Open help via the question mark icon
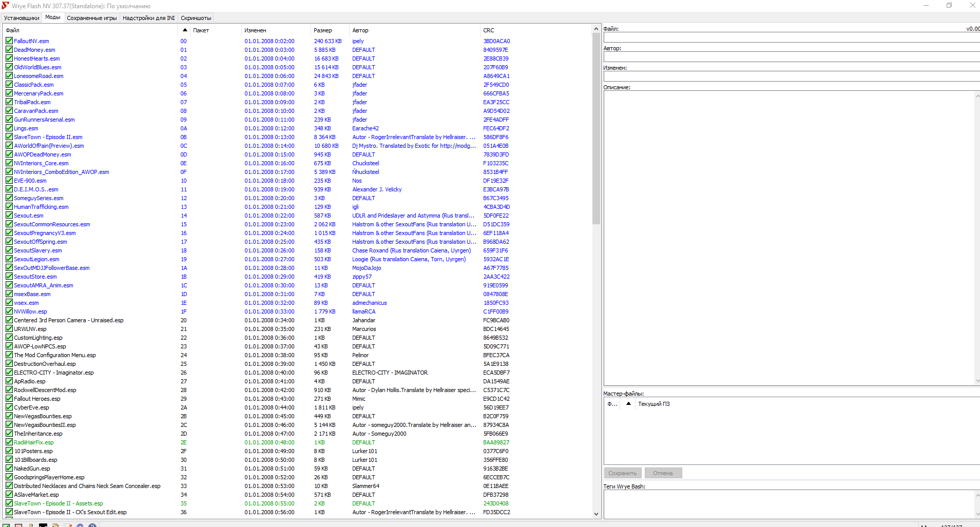The height and width of the screenshot is (527, 980). [92, 525]
